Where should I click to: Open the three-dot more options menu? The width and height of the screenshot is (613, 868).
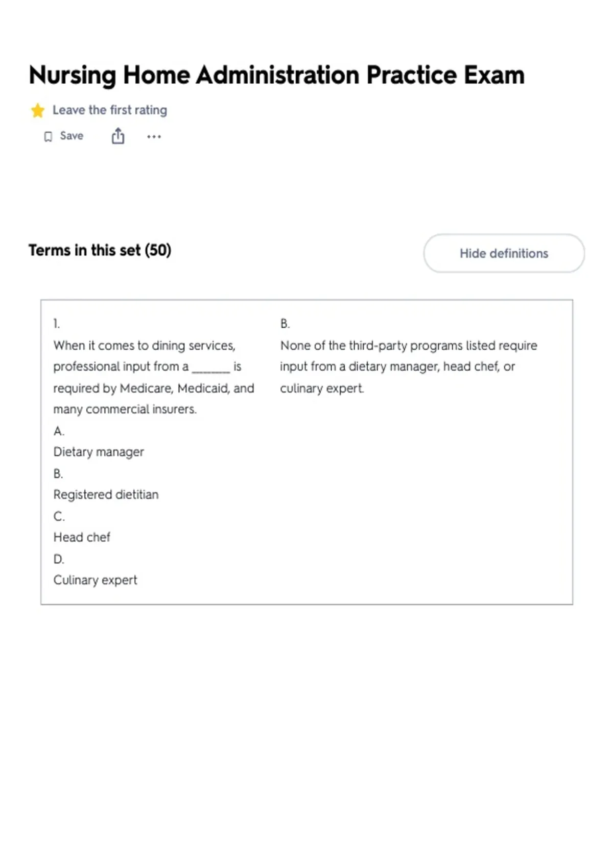pyautogui.click(x=154, y=137)
